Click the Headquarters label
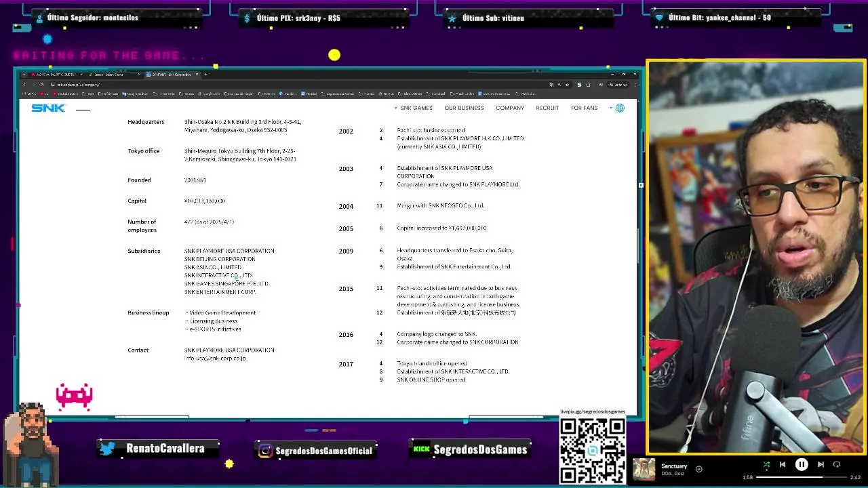Viewport: 868px width, 488px height. (146, 122)
